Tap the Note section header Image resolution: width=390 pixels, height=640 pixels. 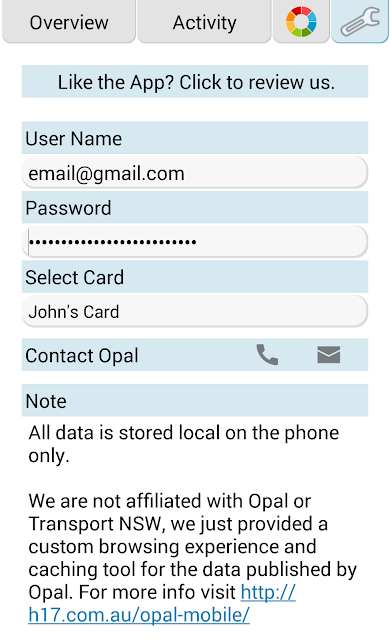(195, 400)
